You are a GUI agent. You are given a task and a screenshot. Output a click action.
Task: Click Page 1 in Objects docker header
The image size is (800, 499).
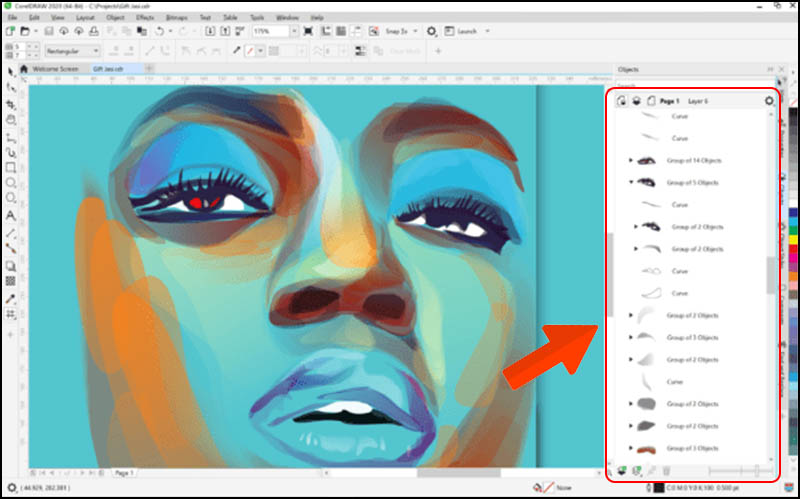click(669, 101)
